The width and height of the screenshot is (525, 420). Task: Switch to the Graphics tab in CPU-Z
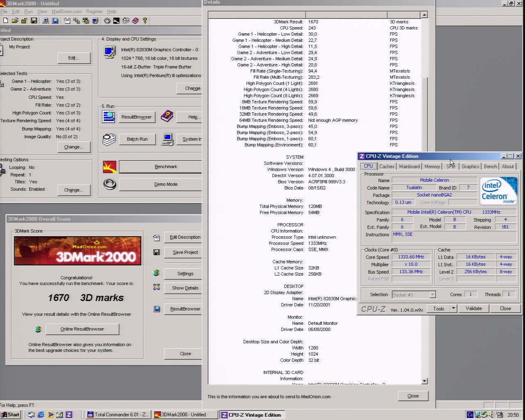point(470,167)
